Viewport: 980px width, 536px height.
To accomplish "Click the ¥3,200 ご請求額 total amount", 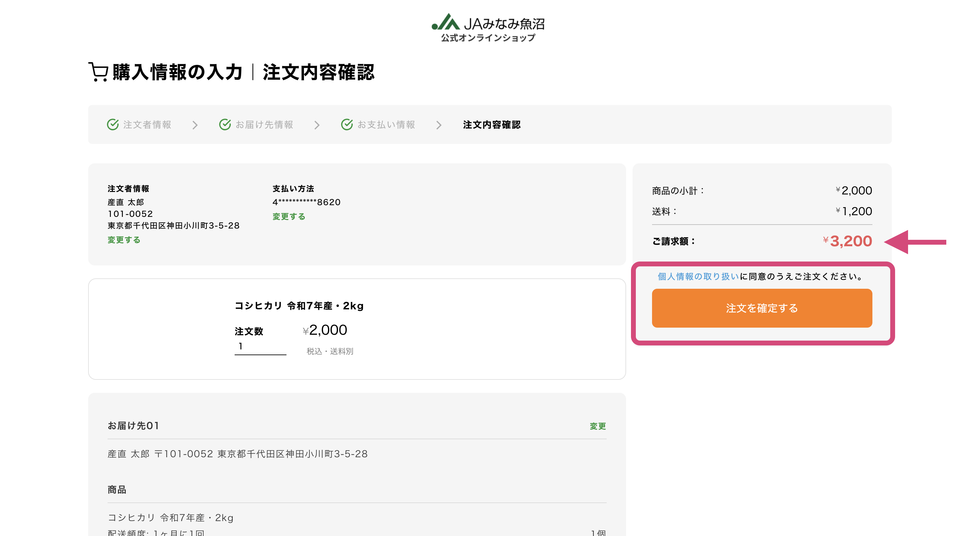I will pos(847,241).
